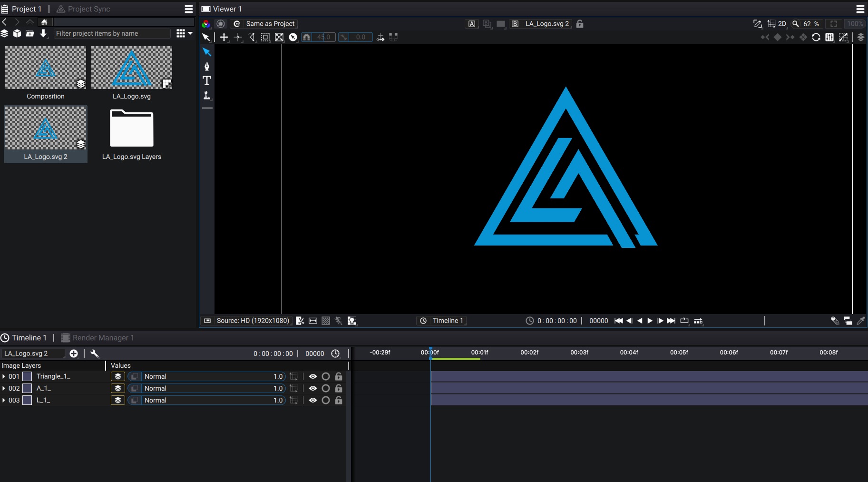
Task: Open the Project panel hamburger menu
Action: coord(189,9)
